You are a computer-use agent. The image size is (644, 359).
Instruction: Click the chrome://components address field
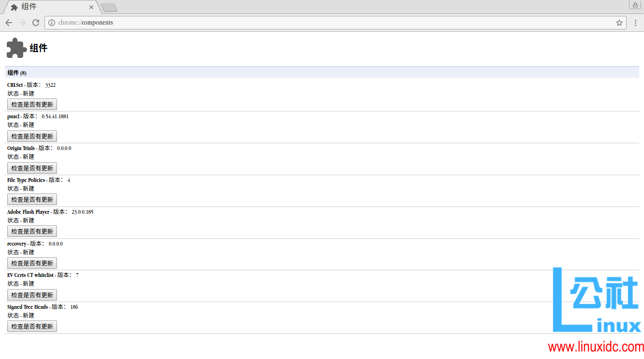pos(290,23)
